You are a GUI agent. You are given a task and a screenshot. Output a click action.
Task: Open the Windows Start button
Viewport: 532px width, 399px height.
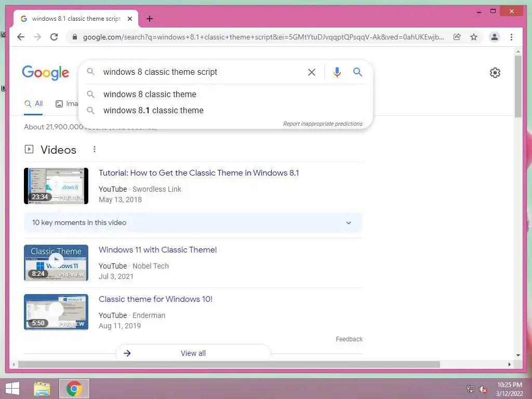(12, 389)
